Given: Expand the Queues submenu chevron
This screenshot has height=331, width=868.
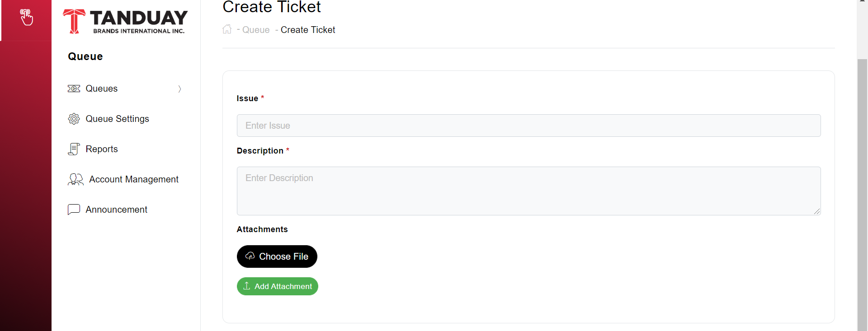Looking at the screenshot, I should coord(180,89).
